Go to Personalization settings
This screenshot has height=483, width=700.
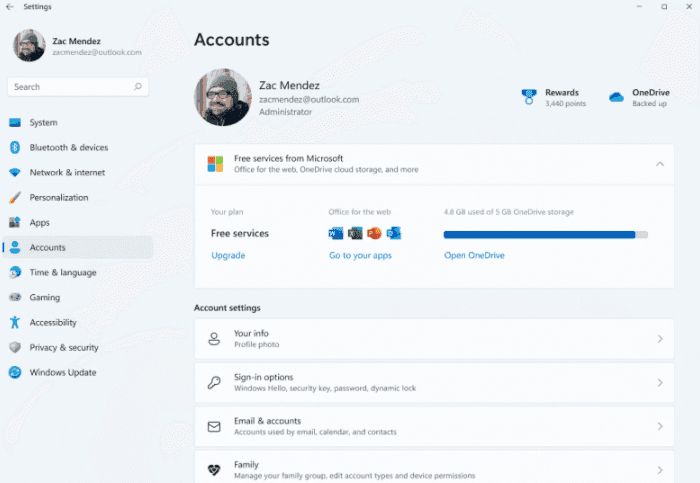coord(78,197)
